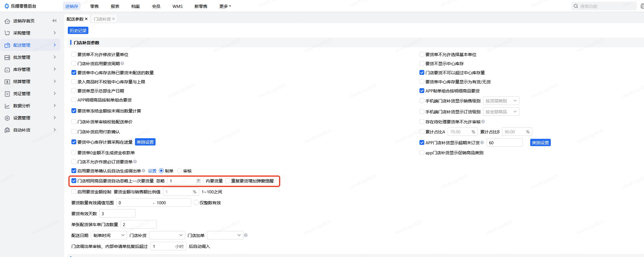
Task: Close the 门店补货 tab
Action: 113,19
